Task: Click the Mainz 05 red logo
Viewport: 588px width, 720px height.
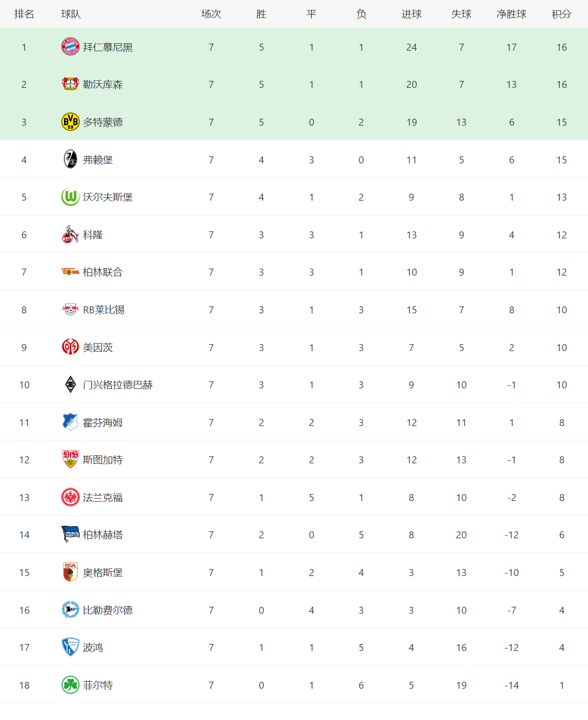Action: click(71, 347)
